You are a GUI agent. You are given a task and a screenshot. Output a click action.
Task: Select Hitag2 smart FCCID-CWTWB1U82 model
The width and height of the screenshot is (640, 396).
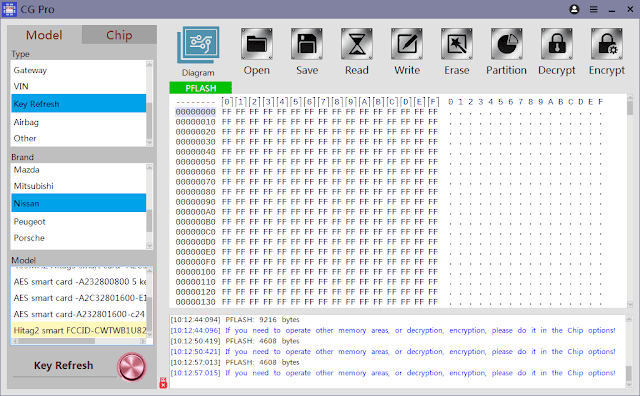click(x=79, y=330)
